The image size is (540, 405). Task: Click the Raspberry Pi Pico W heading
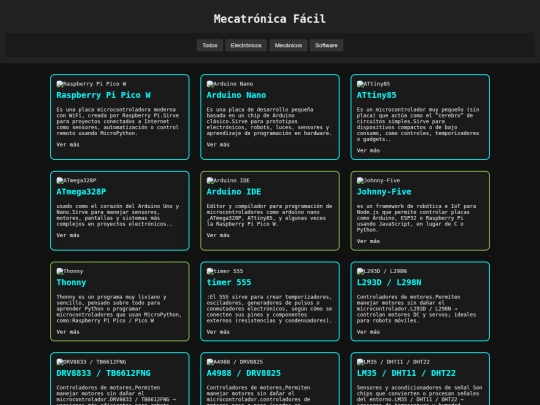(x=103, y=95)
